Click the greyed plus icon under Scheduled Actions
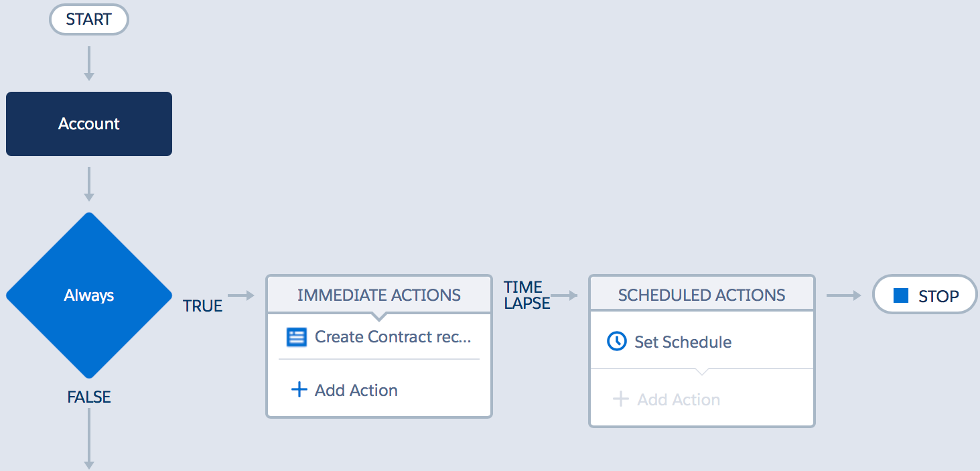Viewport: 980px width, 471px height. coord(621,399)
